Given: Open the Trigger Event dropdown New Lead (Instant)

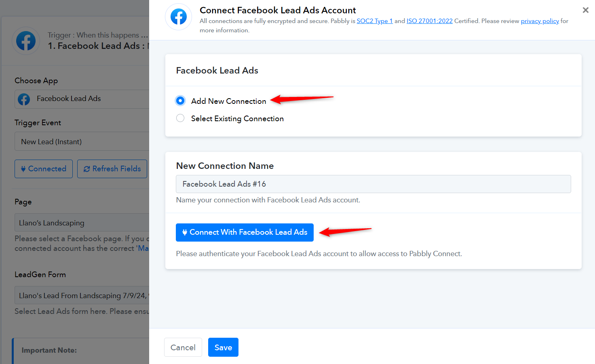Looking at the screenshot, I should pos(82,142).
